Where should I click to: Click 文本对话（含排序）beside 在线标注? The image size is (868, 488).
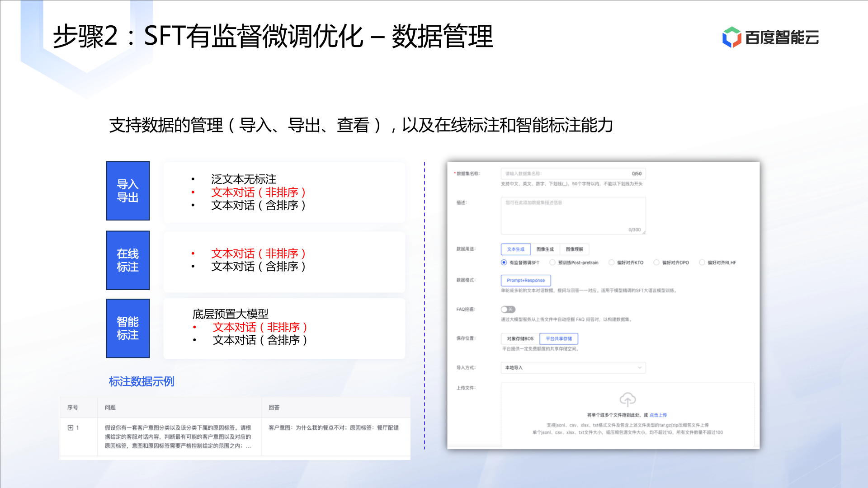point(259,267)
